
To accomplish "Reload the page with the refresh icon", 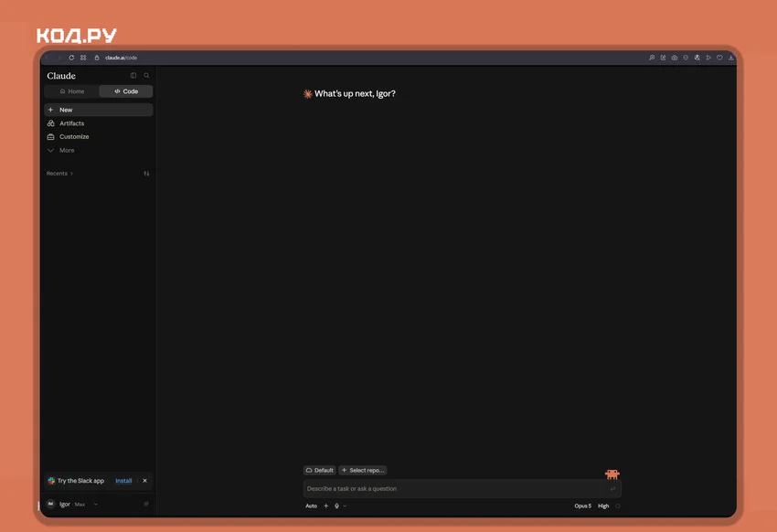I will [x=71, y=58].
